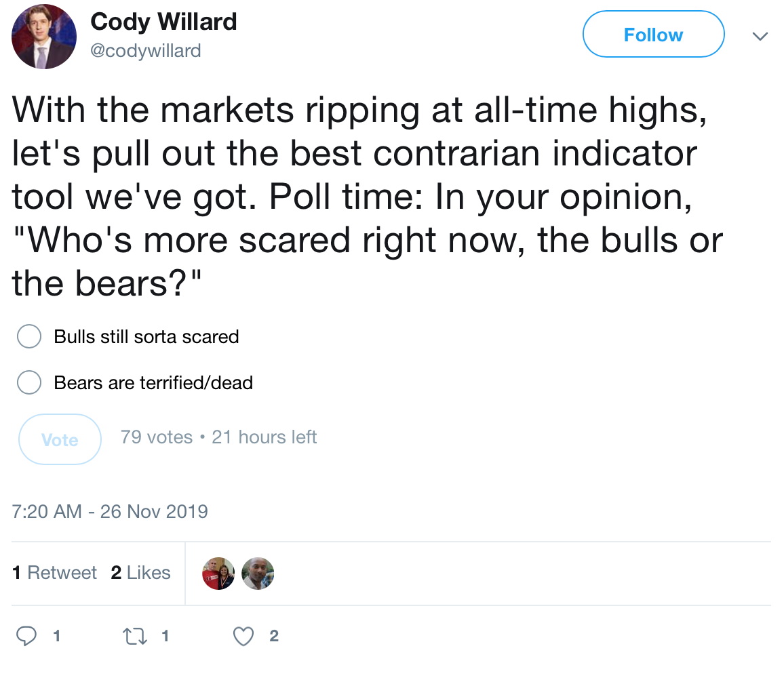
Task: Like the tweet with the heart icon
Action: [242, 636]
